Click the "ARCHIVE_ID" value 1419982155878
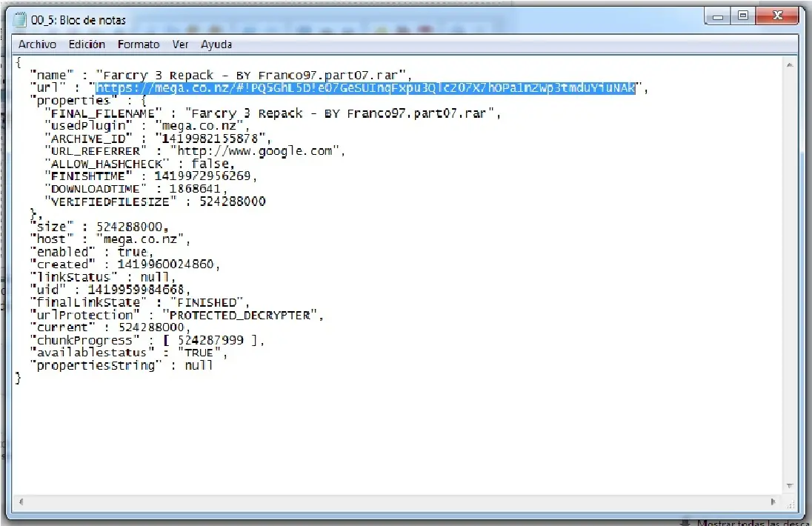The image size is (812, 526). click(x=210, y=139)
